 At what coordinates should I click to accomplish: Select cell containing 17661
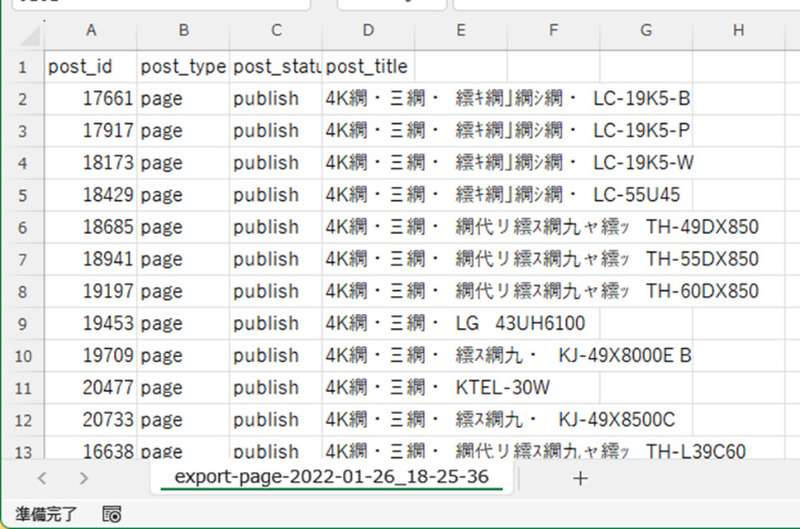pos(91,98)
